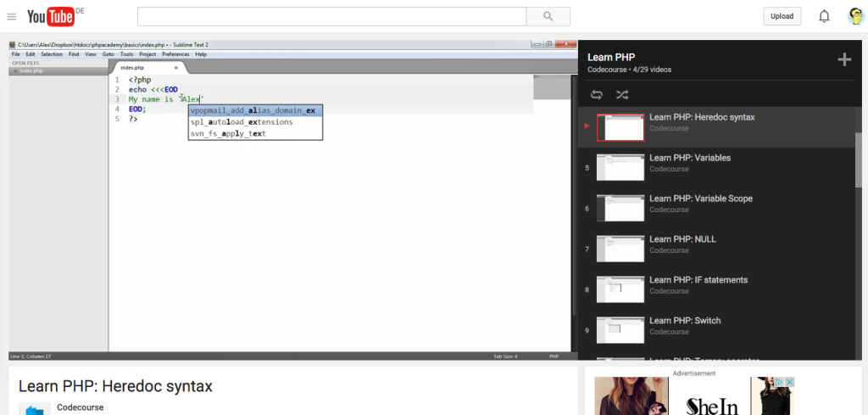Image resolution: width=868 pixels, height=415 pixels.
Task: Click the YouTube logo
Action: pyautogui.click(x=53, y=16)
